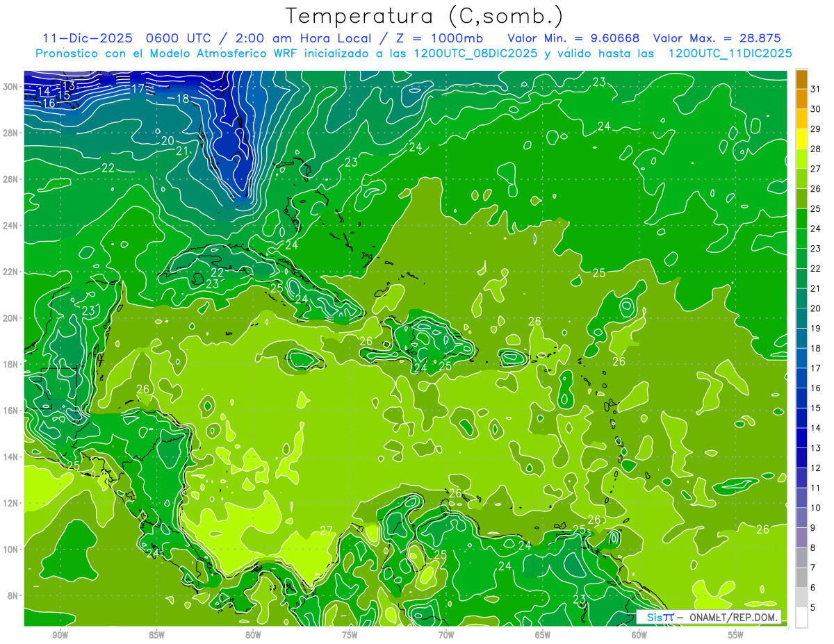Click 'Valor Min. = 9.60668' text

(574, 38)
